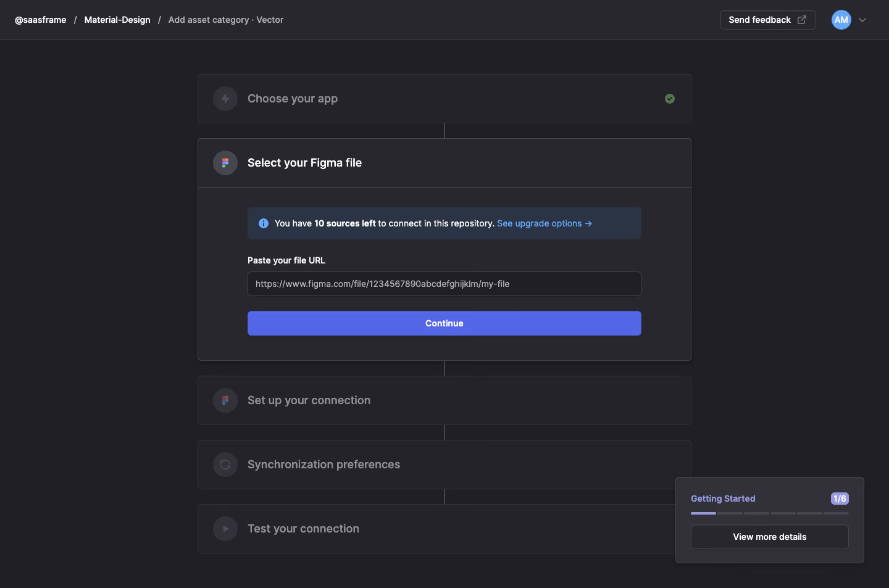889x588 pixels.
Task: Click the Getting Started progress bar
Action: coord(770,513)
